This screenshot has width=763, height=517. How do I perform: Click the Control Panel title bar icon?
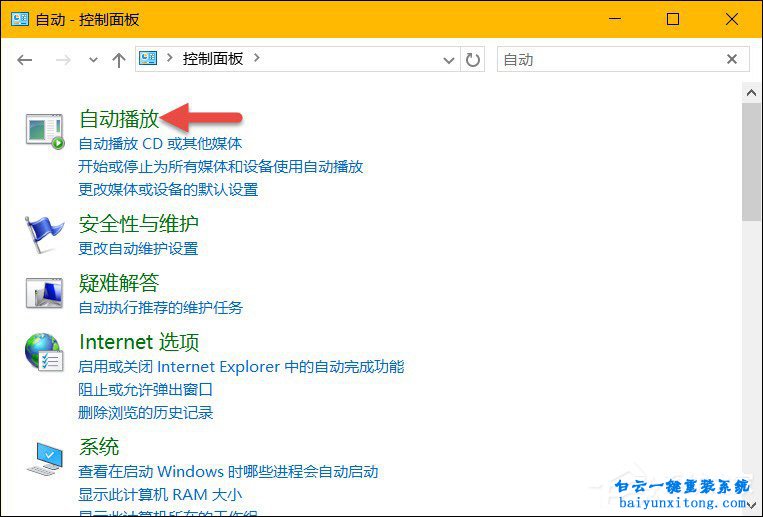coord(20,19)
